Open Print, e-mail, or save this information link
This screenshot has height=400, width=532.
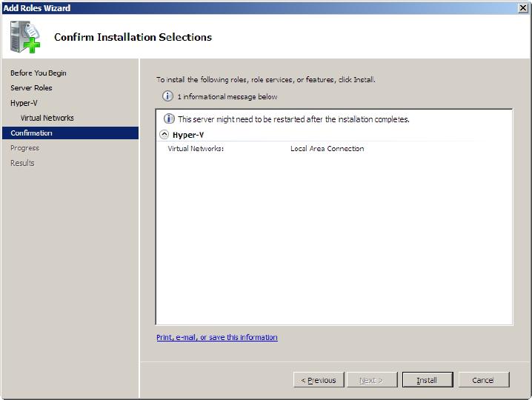click(217, 337)
